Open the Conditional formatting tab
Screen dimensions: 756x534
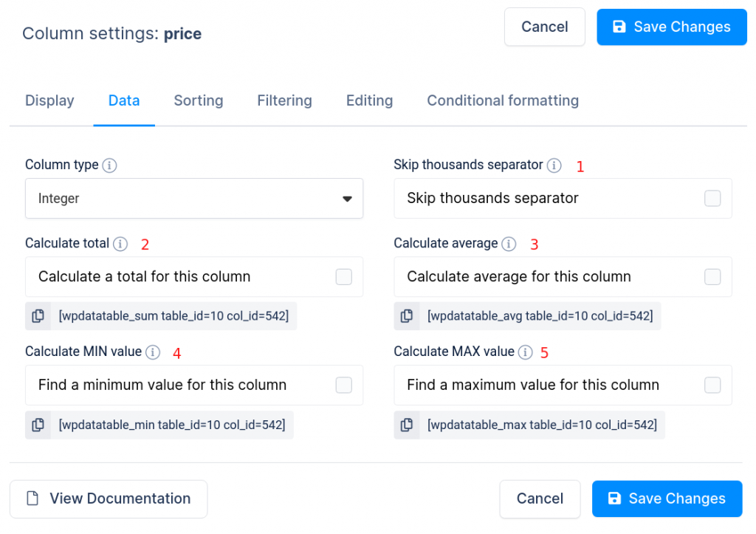[503, 100]
